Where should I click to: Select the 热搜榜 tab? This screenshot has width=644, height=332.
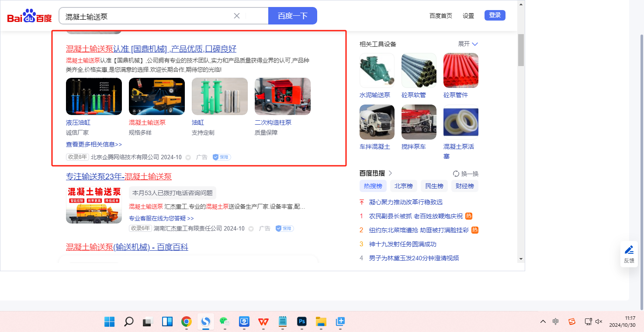click(373, 186)
